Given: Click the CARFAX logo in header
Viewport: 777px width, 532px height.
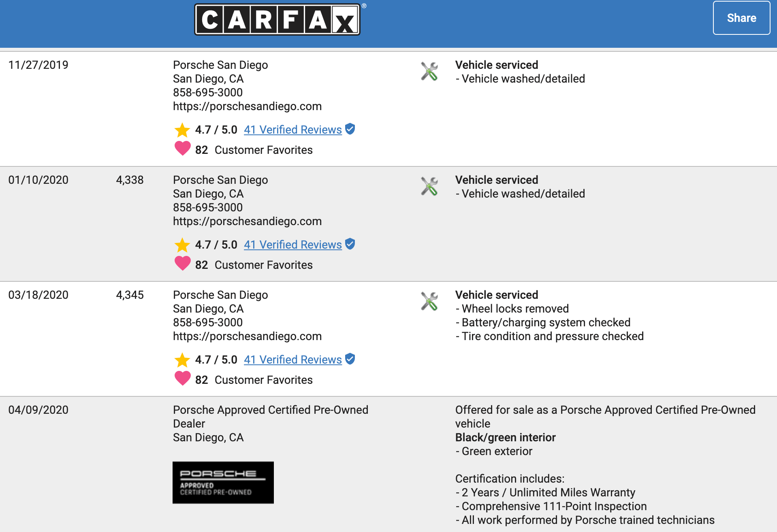Looking at the screenshot, I should pyautogui.click(x=277, y=19).
